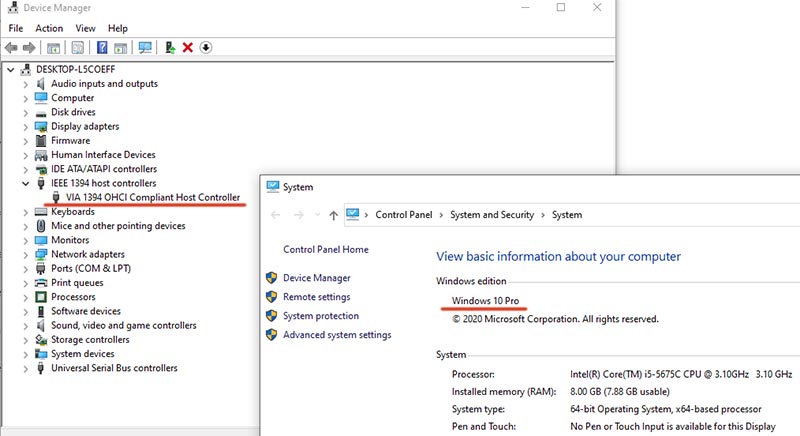800x436 pixels.
Task: Click the Up arrow in System window navigation
Action: [x=333, y=215]
